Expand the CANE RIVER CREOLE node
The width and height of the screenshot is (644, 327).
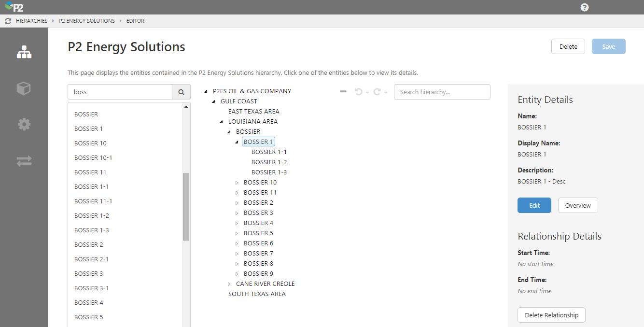coord(229,284)
